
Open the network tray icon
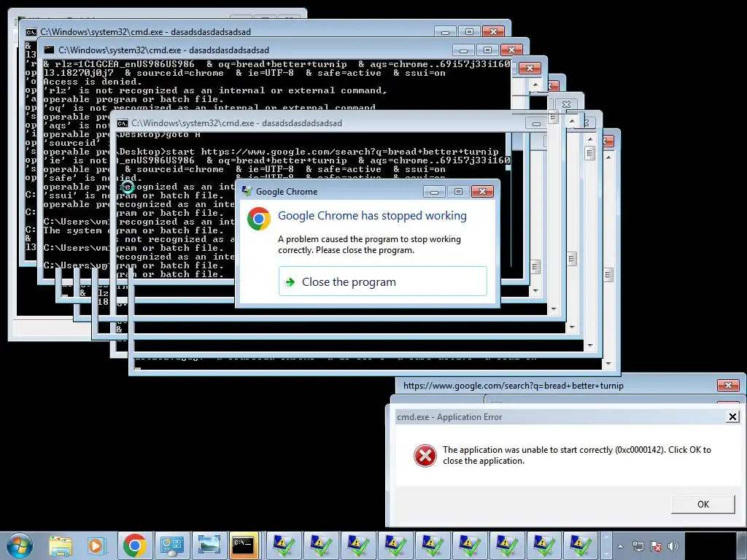tap(638, 546)
